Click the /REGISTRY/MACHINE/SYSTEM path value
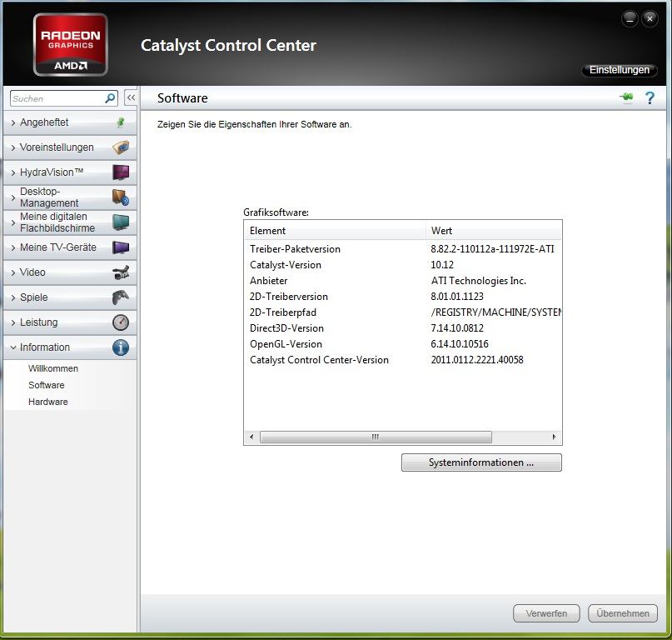The width and height of the screenshot is (672, 640). 495,312
